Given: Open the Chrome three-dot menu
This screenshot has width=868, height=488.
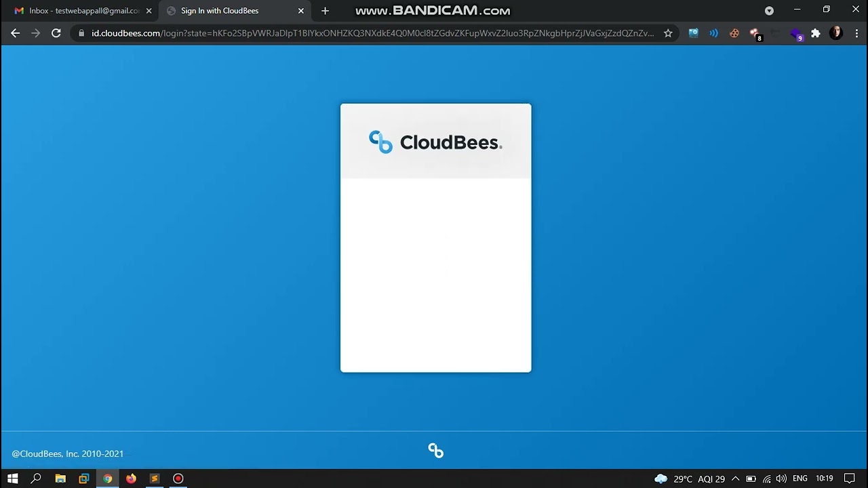Looking at the screenshot, I should pyautogui.click(x=856, y=33).
